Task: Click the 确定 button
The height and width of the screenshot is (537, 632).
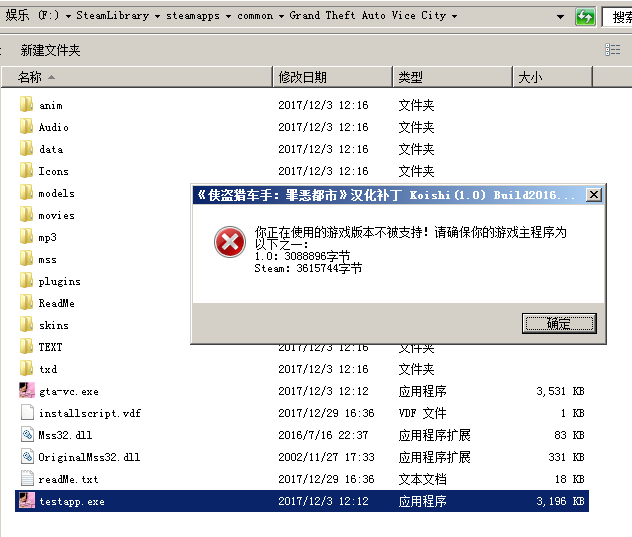Action: [x=559, y=323]
